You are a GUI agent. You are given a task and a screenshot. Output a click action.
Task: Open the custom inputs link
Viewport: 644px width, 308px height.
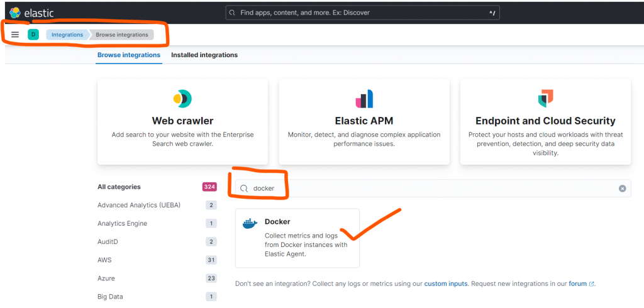click(445, 284)
